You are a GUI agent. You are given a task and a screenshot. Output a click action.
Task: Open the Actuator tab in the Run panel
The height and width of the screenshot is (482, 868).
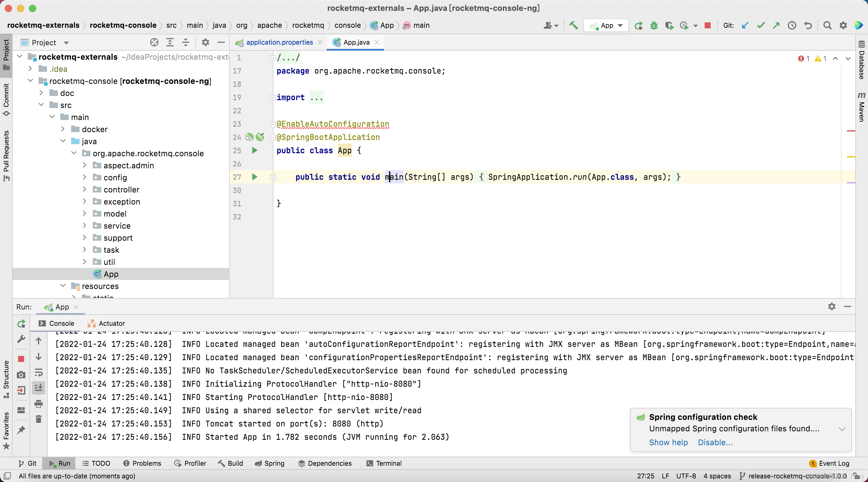pyautogui.click(x=111, y=323)
